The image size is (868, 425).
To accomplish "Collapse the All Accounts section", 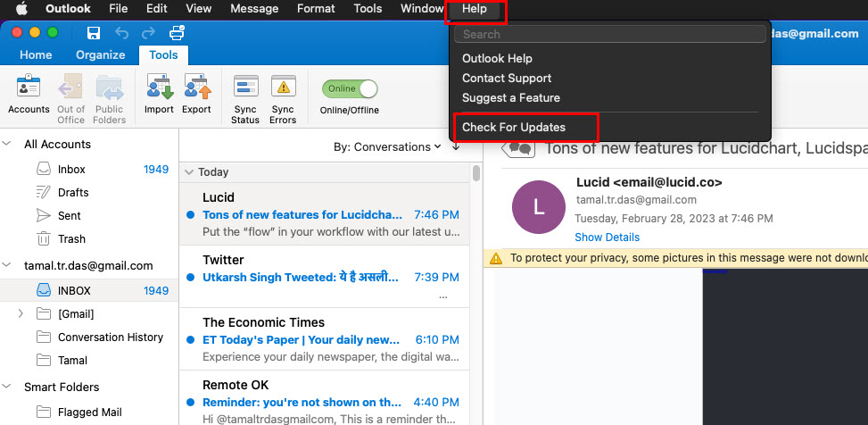I will click(x=6, y=144).
